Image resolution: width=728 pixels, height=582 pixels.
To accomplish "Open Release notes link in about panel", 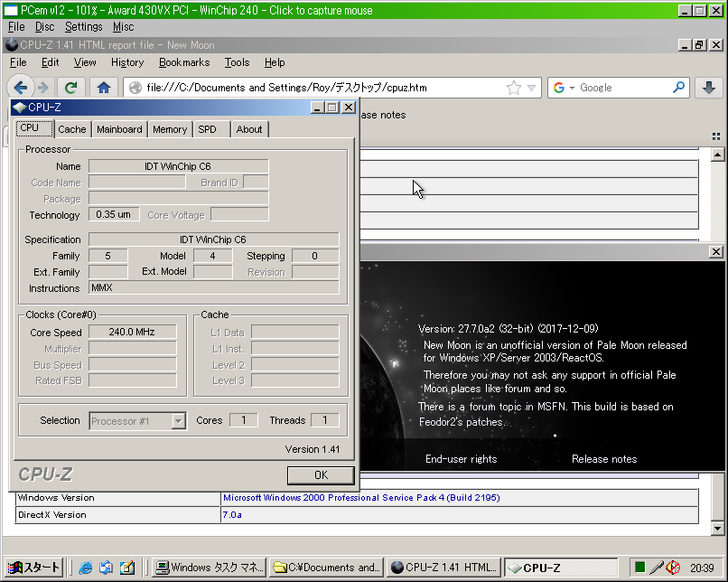I will [x=604, y=459].
